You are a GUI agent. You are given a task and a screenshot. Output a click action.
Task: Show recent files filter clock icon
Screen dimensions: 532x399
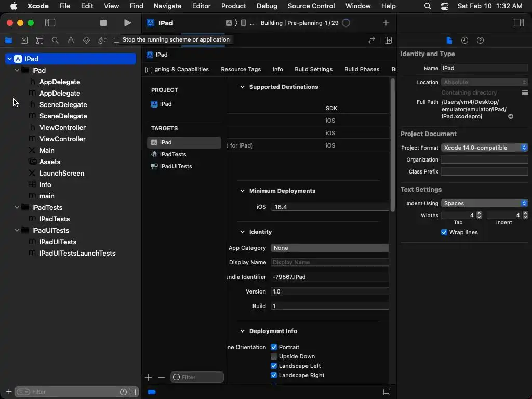click(123, 392)
